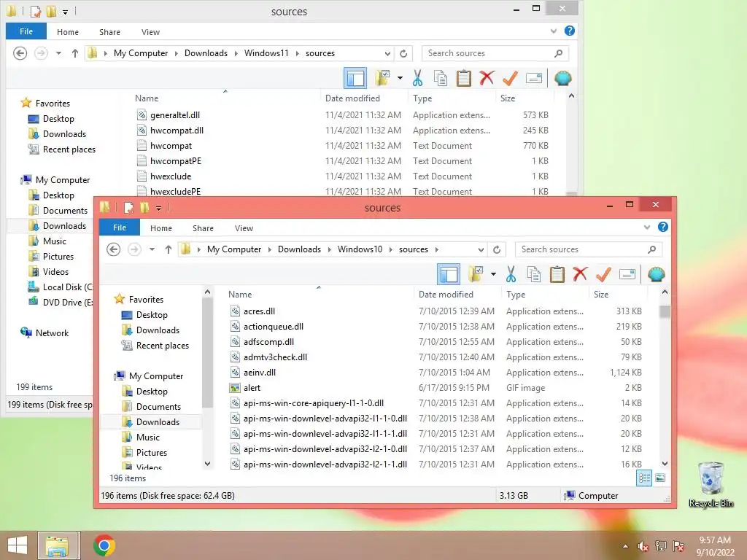Click the Rename icon in Windows11 window toolbar
This screenshot has width=747, height=560.
533,78
